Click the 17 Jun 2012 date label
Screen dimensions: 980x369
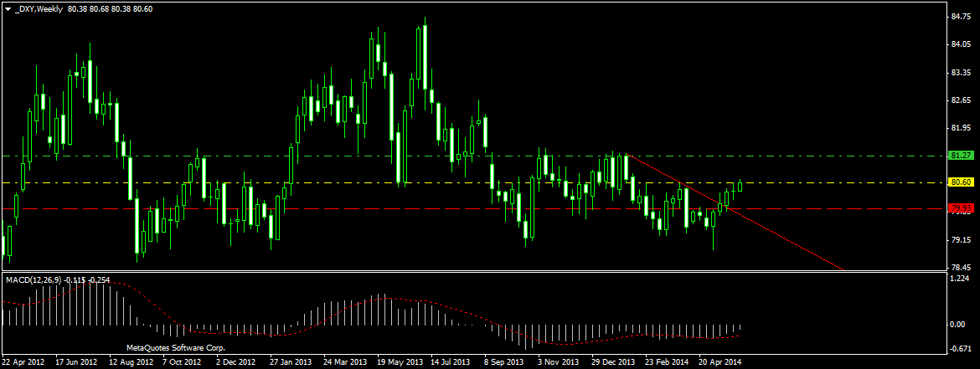[x=76, y=361]
